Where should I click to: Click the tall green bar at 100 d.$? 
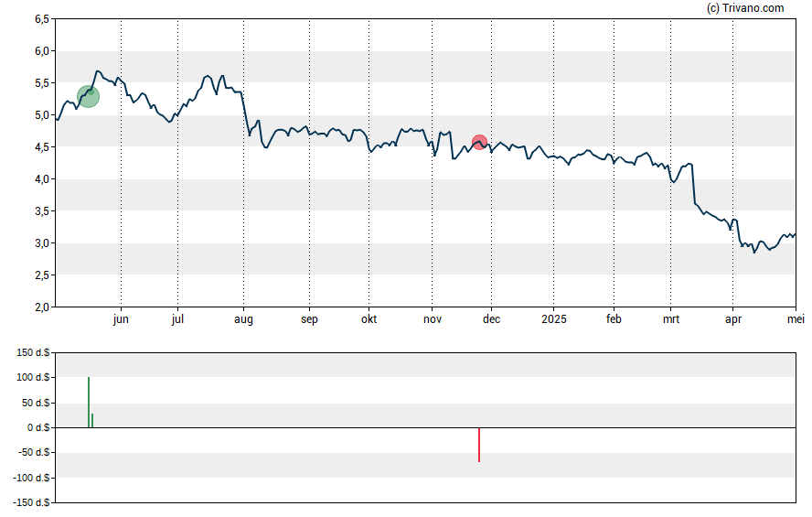[x=89, y=403]
